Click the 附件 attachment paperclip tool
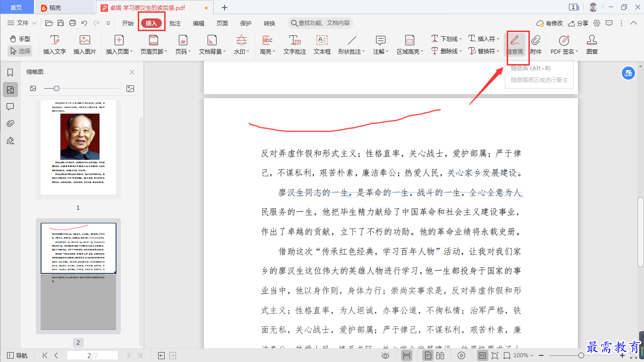This screenshot has width=644, height=362. coord(536,45)
